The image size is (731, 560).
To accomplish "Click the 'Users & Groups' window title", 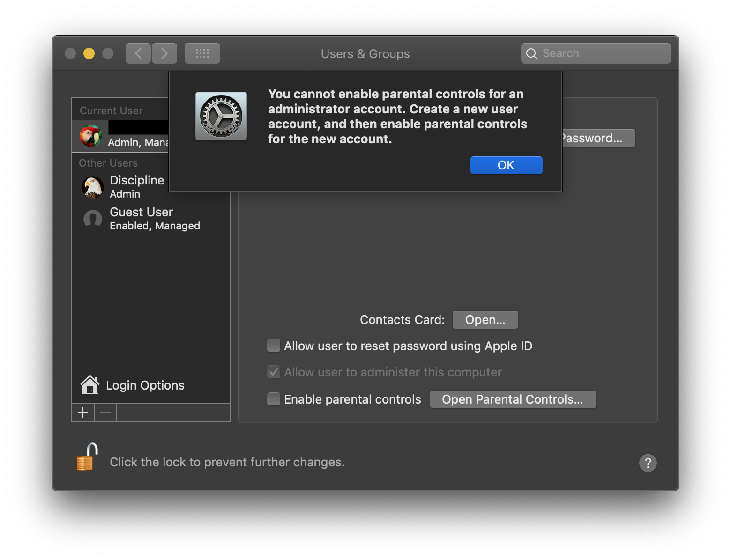I will 365,54.
